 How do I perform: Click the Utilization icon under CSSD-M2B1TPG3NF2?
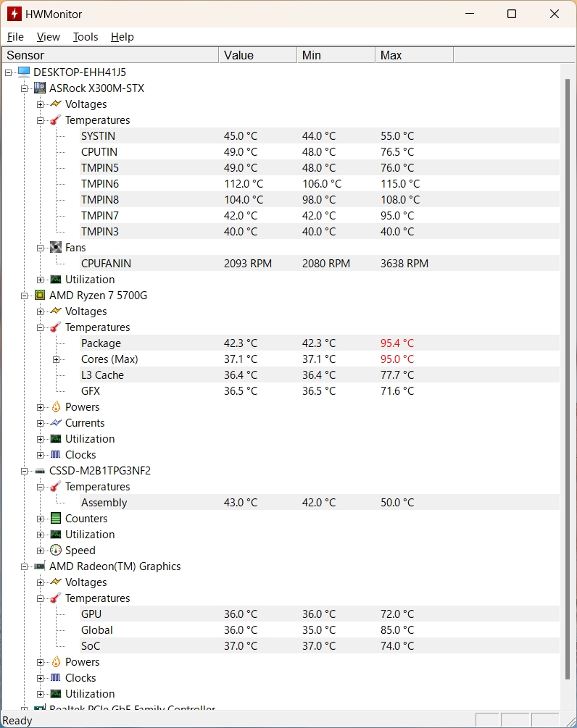(x=56, y=534)
